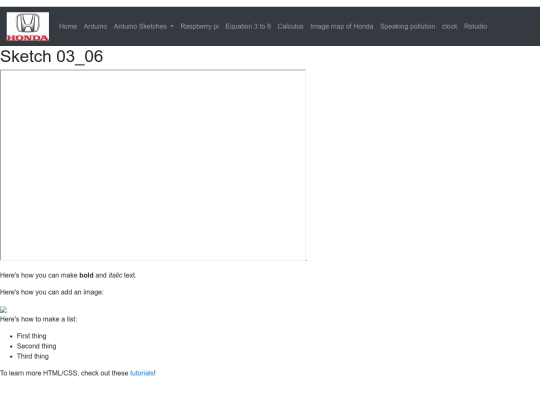Go to the clock page
The image size is (540, 405).
449,27
